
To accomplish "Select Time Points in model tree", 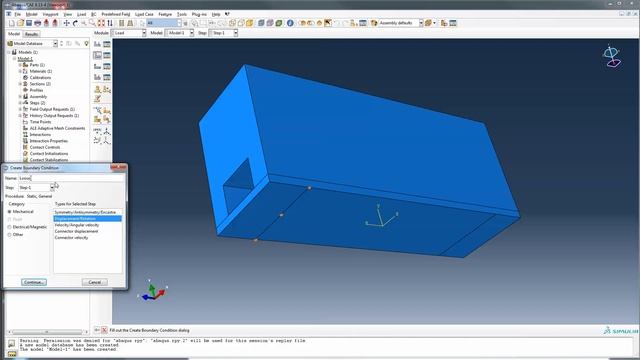I will (x=40, y=122).
